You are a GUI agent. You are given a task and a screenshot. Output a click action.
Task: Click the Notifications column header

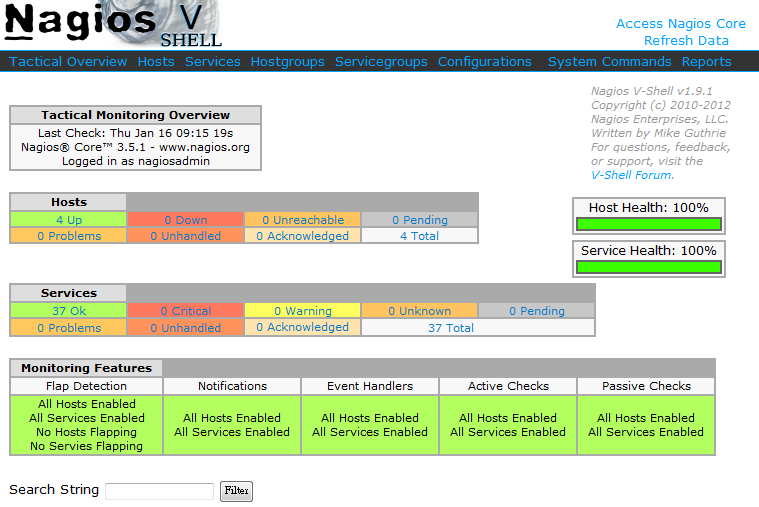(232, 386)
